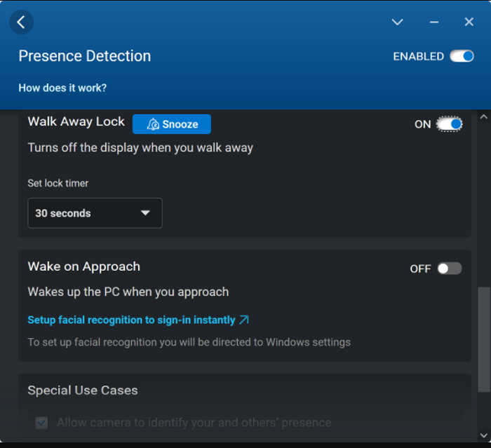Image resolution: width=491 pixels, height=448 pixels.
Task: Open the How does it work? link
Action: click(62, 88)
